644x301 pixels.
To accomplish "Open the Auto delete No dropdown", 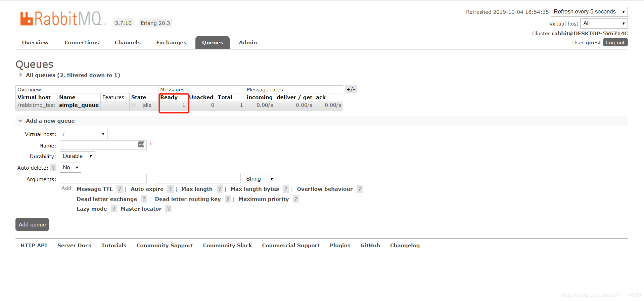I will [x=71, y=168].
